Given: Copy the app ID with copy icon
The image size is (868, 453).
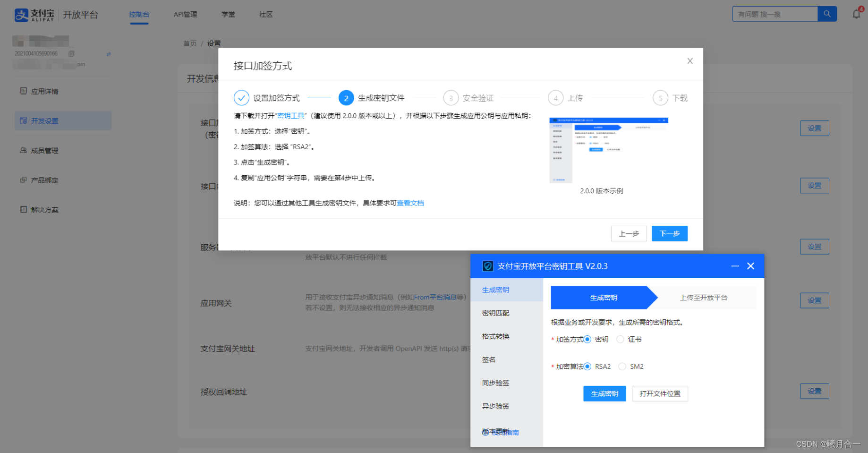Looking at the screenshot, I should (x=71, y=54).
